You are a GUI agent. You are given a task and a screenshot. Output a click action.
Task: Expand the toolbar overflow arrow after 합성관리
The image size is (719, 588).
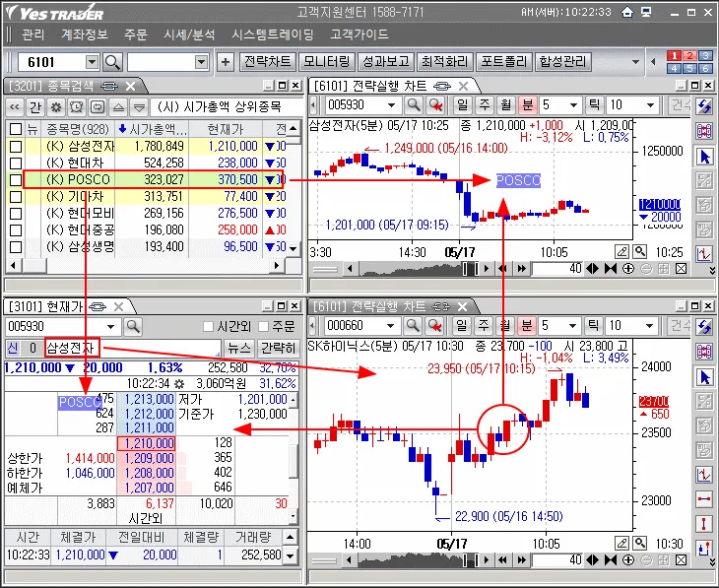tap(635, 62)
